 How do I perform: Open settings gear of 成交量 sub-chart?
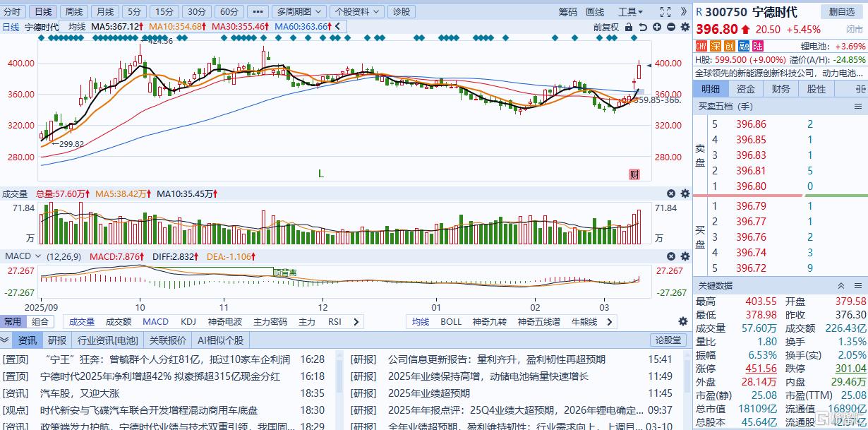pyautogui.click(x=685, y=193)
